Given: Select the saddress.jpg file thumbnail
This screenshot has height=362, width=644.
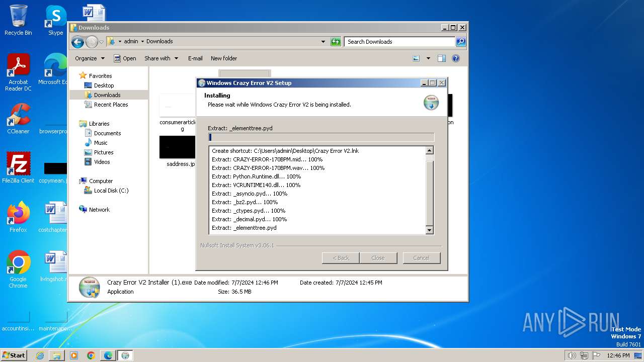Looking at the screenshot, I should (178, 151).
